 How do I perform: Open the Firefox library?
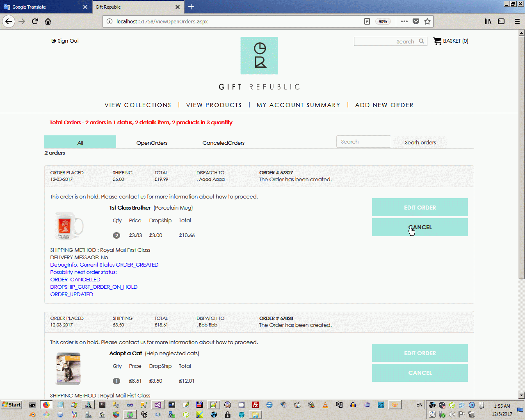click(488, 21)
